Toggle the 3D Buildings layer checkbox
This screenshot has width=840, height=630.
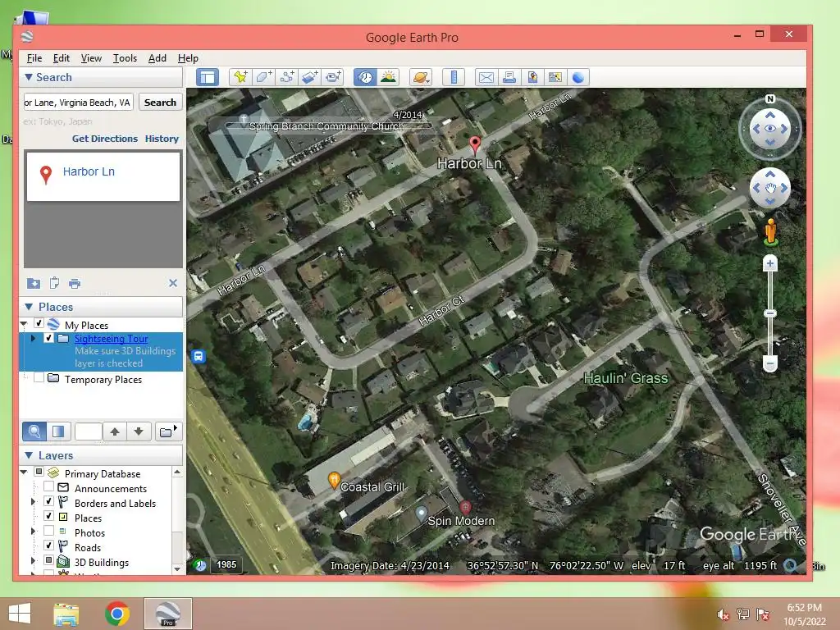[x=48, y=560]
